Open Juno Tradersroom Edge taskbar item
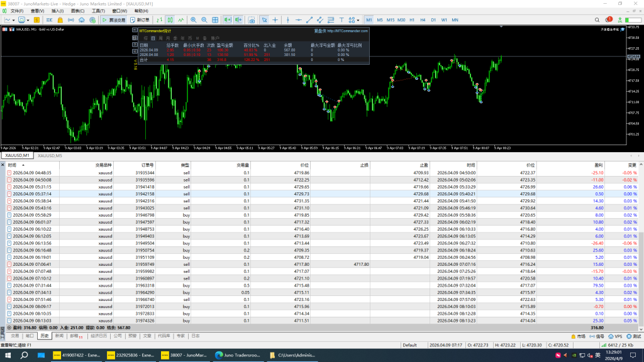Viewport: 644px width, 362px height. tap(241, 355)
